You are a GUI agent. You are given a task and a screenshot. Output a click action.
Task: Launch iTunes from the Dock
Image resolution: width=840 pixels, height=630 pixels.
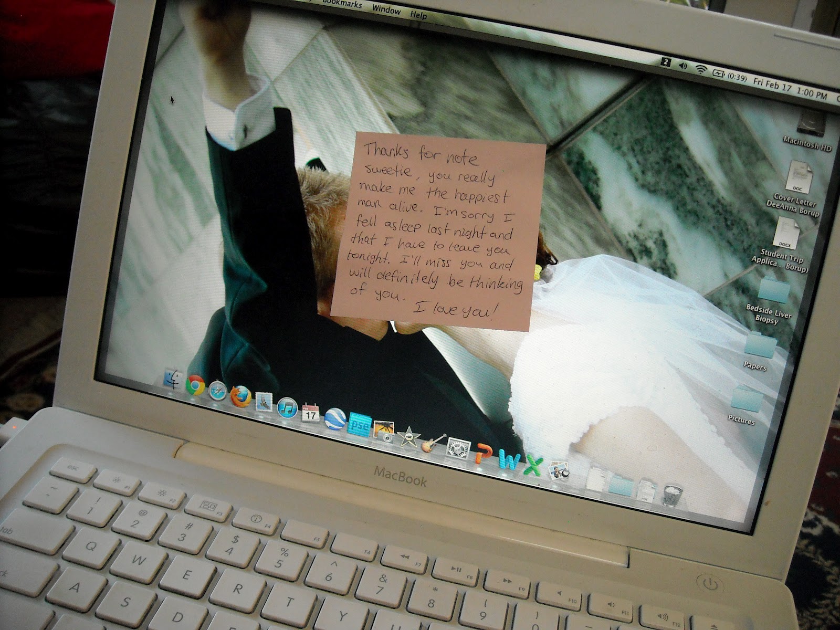[x=287, y=407]
